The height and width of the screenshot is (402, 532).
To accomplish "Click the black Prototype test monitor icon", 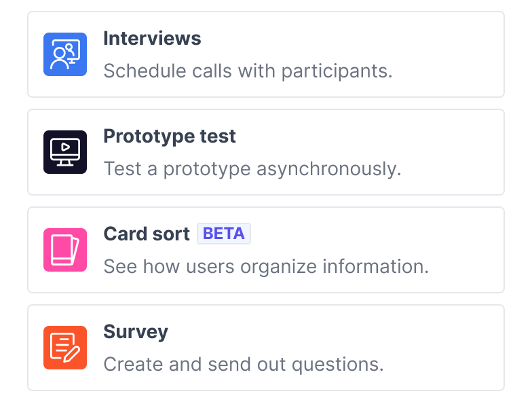I will [65, 152].
